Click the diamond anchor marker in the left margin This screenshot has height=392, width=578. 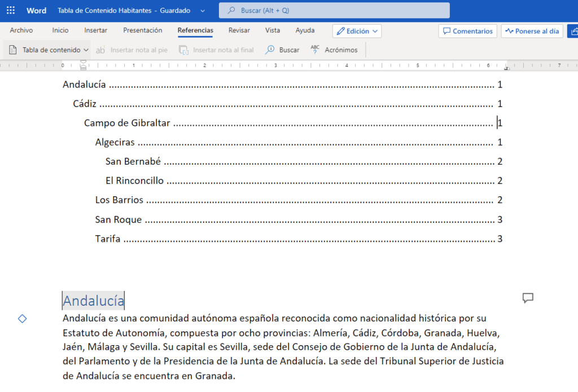(x=22, y=319)
